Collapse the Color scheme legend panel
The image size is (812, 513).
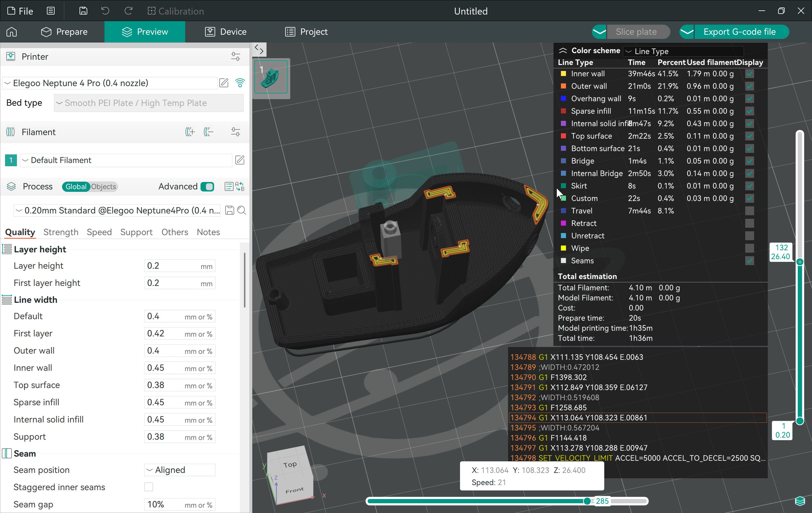pyautogui.click(x=563, y=50)
